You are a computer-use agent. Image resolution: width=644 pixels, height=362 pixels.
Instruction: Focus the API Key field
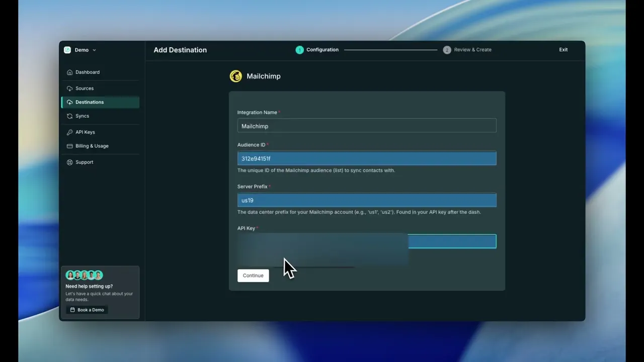coord(367,241)
